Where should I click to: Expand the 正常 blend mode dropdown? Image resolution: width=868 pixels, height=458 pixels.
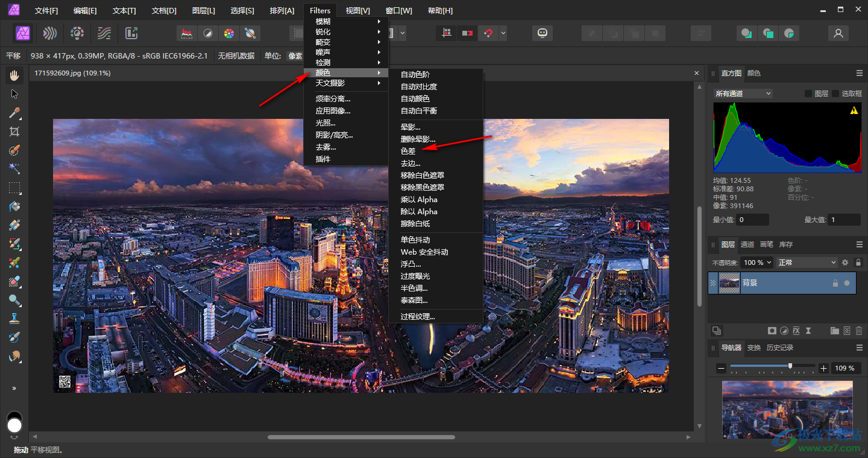coord(807,262)
